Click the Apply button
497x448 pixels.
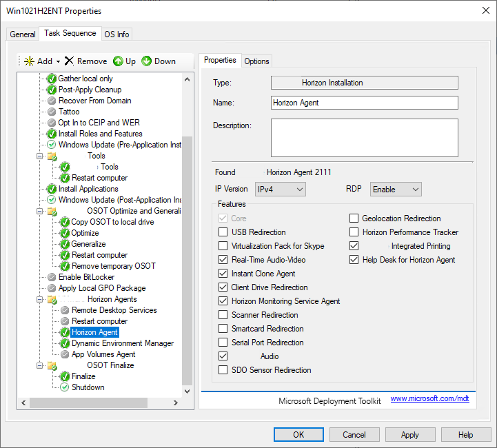click(410, 434)
